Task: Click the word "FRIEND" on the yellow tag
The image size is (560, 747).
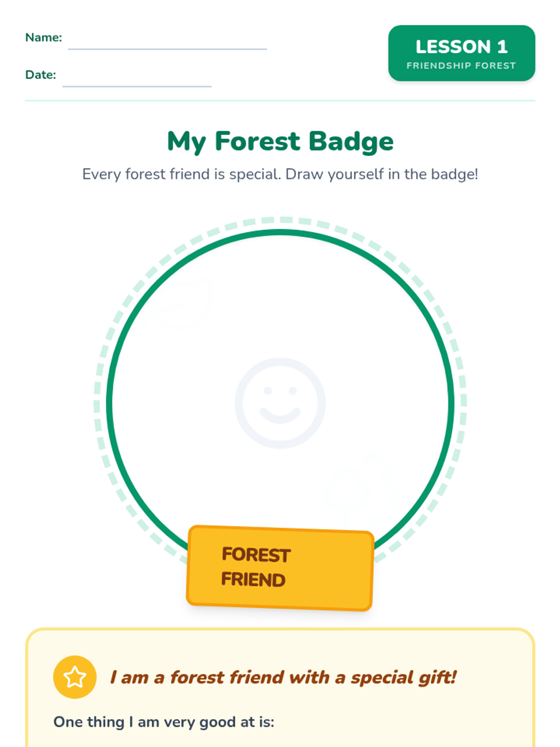Action: [x=253, y=579]
